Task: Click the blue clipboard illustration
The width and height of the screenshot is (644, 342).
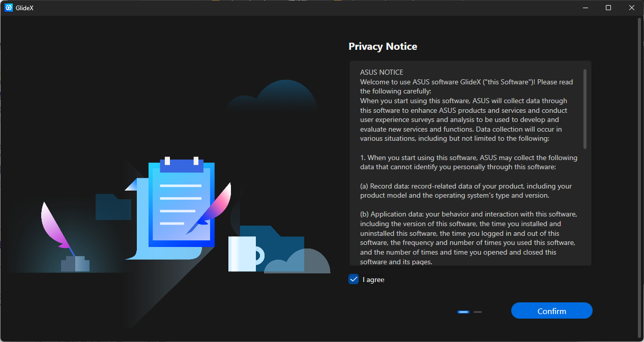Action: point(182,203)
